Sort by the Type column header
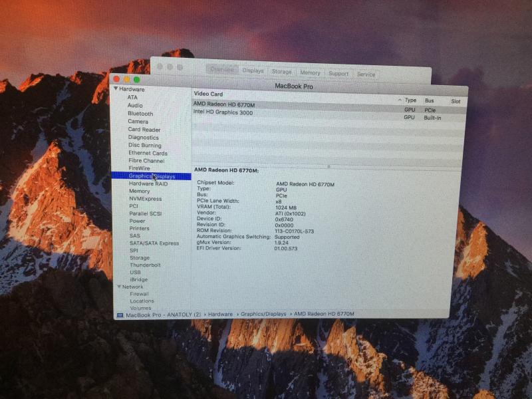This screenshot has width=532, height=399. (410, 100)
